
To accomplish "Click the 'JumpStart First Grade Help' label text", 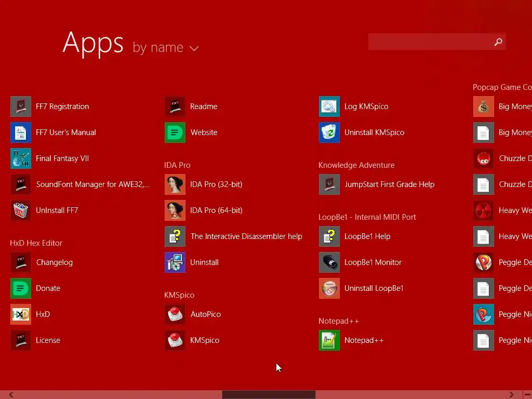I will [389, 184].
